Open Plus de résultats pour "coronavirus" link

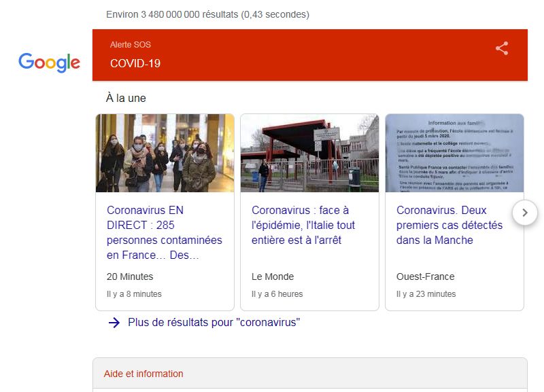click(x=214, y=322)
